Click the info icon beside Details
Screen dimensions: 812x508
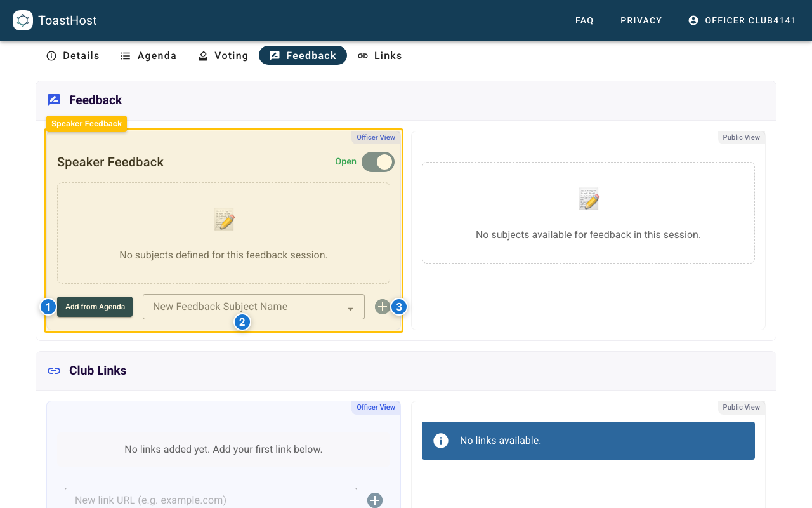pos(51,56)
